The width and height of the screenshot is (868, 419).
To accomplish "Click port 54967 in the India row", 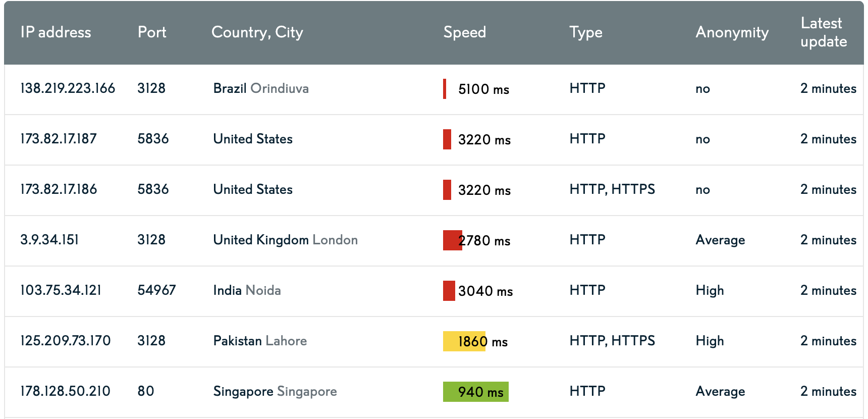I will [156, 290].
